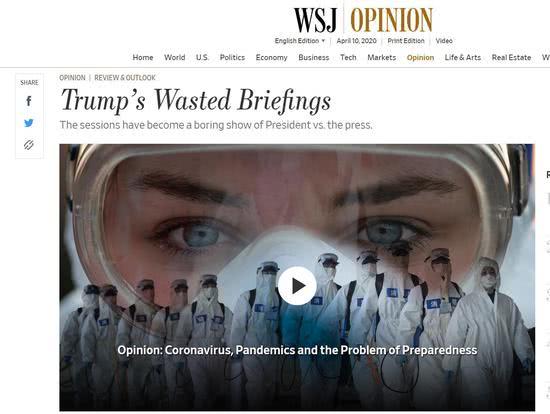Go to the Video section link

(444, 41)
